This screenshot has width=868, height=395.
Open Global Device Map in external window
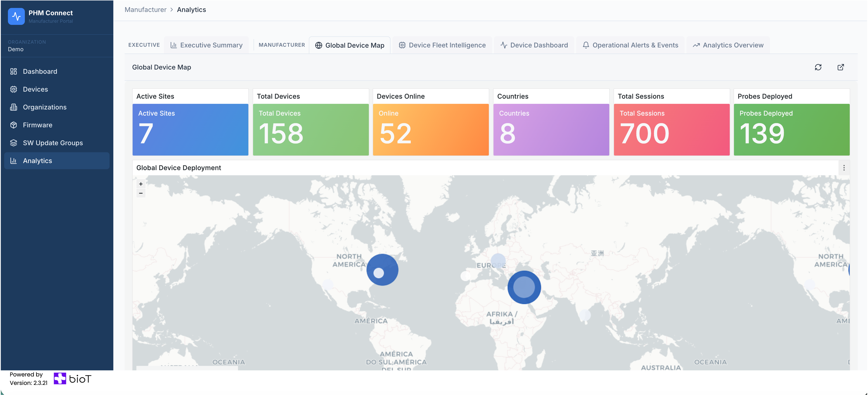click(x=840, y=67)
